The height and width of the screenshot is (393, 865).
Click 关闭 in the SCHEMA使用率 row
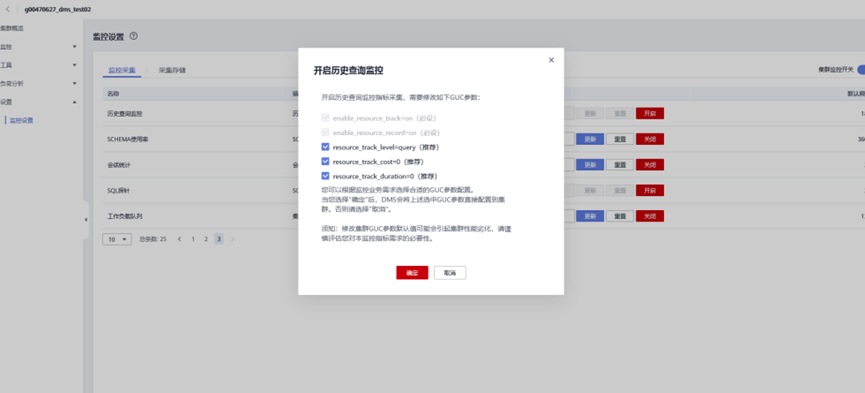pos(650,139)
